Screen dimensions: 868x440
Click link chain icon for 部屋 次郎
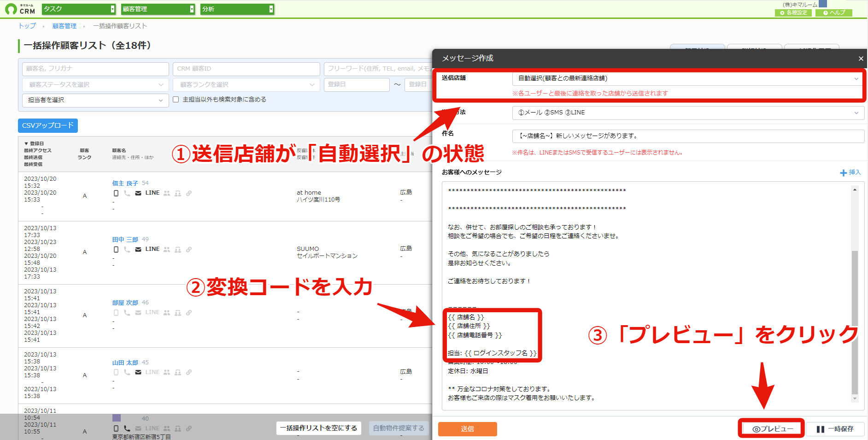click(x=189, y=313)
